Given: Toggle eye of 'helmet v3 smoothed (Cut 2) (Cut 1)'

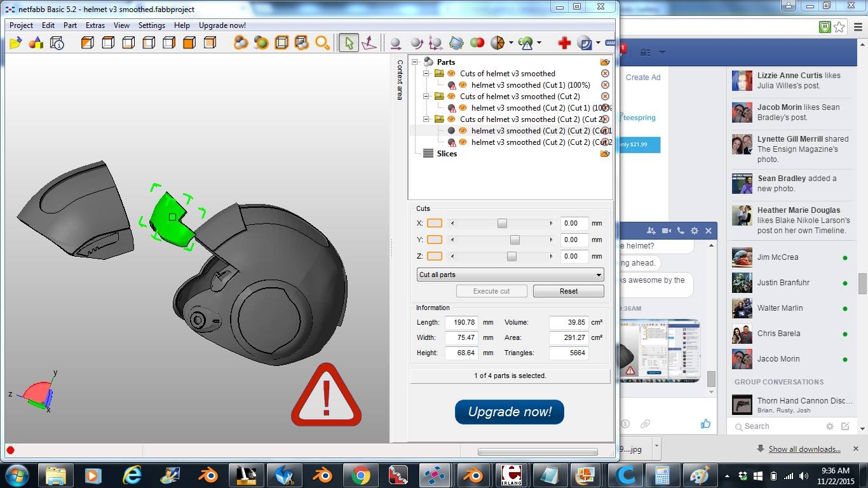Looking at the screenshot, I should point(463,108).
